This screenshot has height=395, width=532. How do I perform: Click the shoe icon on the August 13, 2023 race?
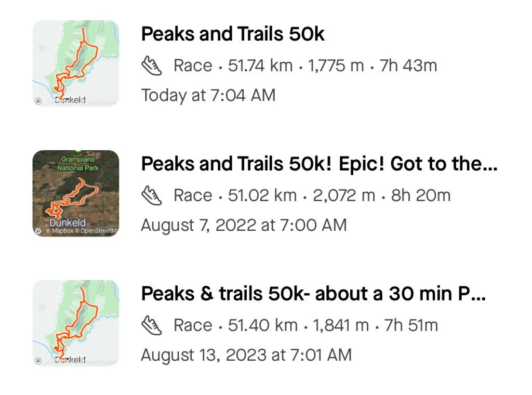click(151, 326)
